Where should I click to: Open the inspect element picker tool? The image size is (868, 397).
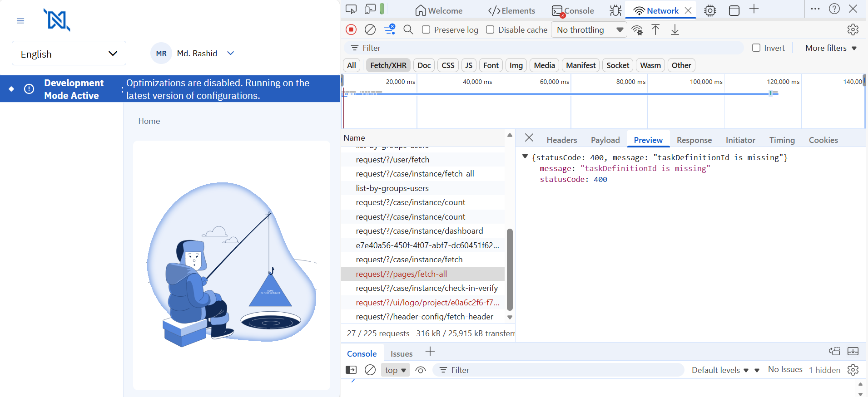[x=351, y=10]
